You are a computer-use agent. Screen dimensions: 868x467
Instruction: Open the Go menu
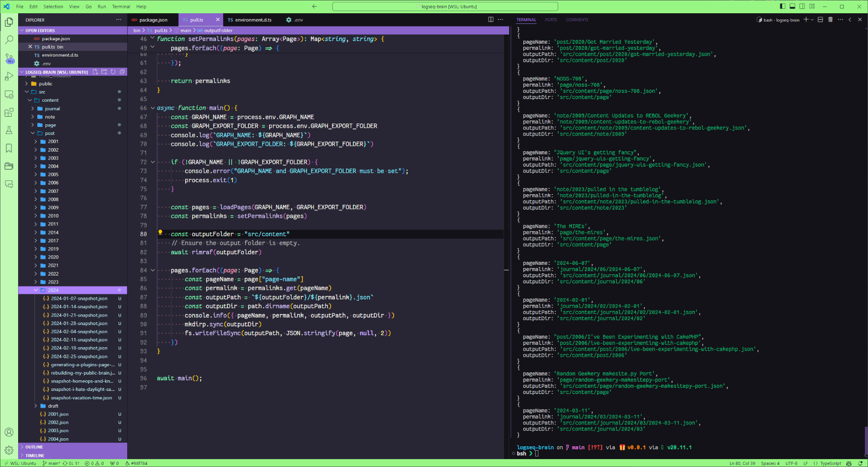coord(88,7)
